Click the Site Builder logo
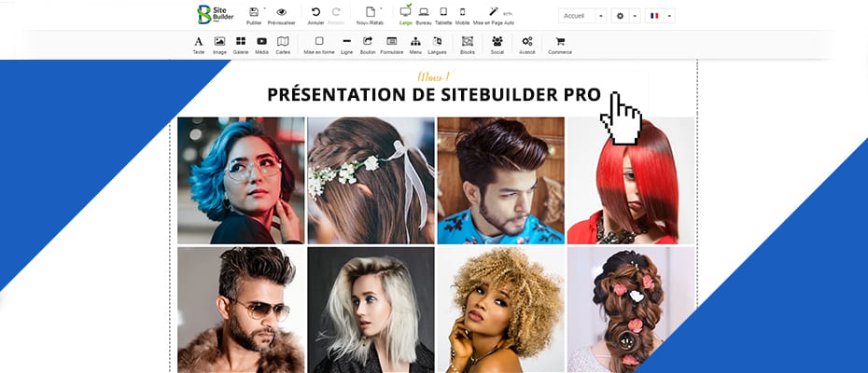Image resolution: width=868 pixels, height=373 pixels. point(216,15)
